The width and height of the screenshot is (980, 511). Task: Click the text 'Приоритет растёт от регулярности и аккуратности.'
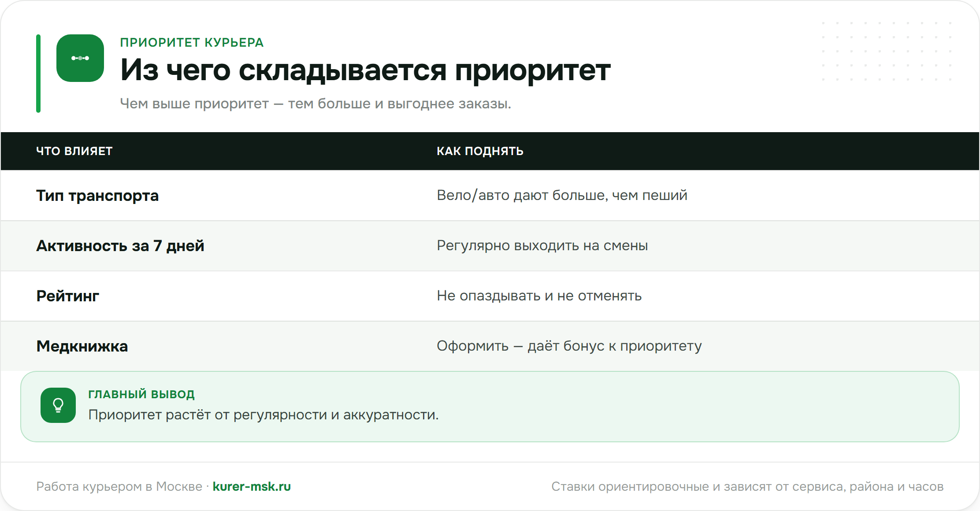[x=264, y=415]
